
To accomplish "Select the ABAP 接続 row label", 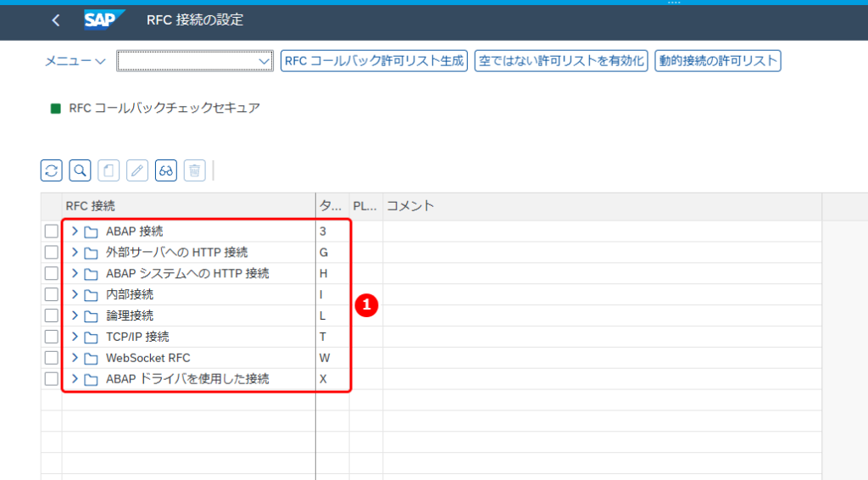I will pyautogui.click(x=135, y=232).
